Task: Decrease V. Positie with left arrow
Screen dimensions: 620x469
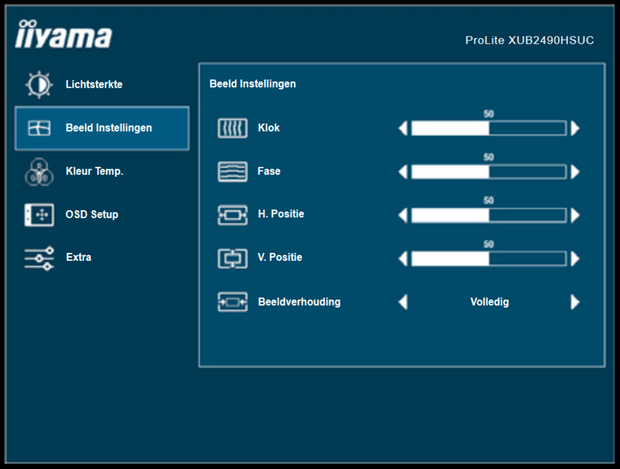Action: pyautogui.click(x=403, y=259)
